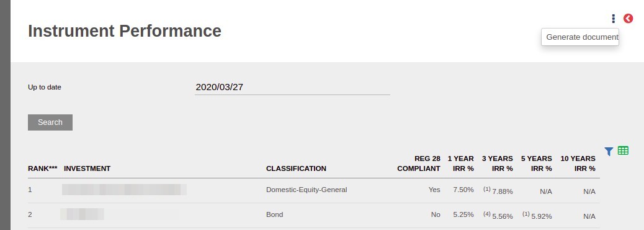The width and height of the screenshot is (644, 230).
Task: Focus the Up to date field
Action: pos(292,87)
